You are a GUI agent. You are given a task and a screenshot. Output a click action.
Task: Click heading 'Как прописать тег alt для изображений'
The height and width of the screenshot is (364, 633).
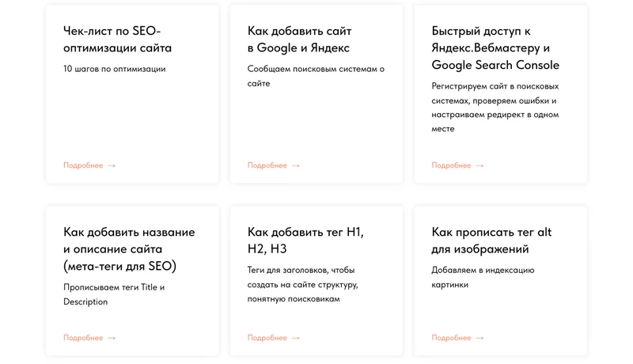(x=491, y=240)
